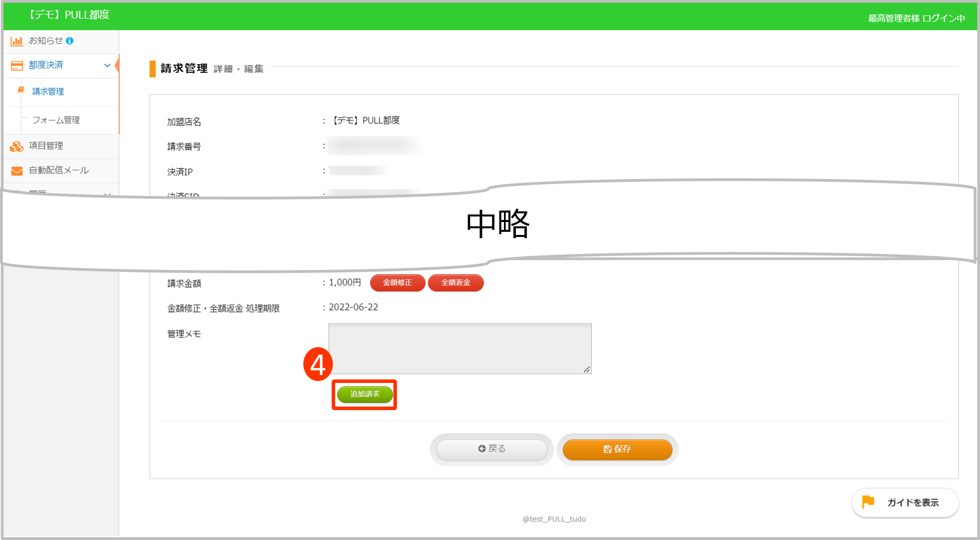Select 項目管理 menu item

46,146
